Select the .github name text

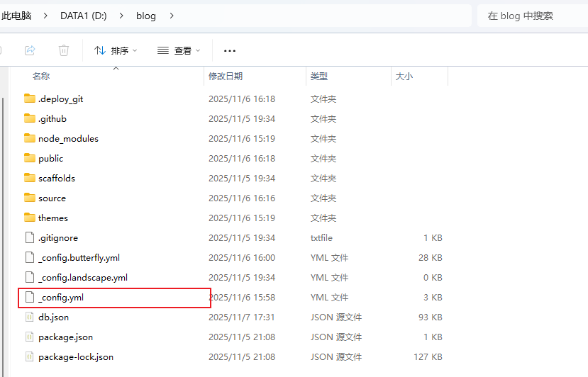(x=52, y=119)
